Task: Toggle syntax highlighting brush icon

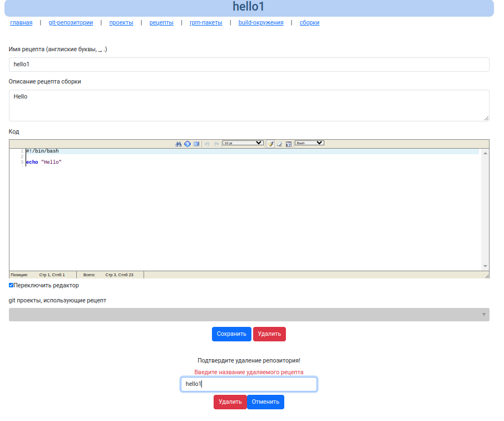Action: (271, 144)
